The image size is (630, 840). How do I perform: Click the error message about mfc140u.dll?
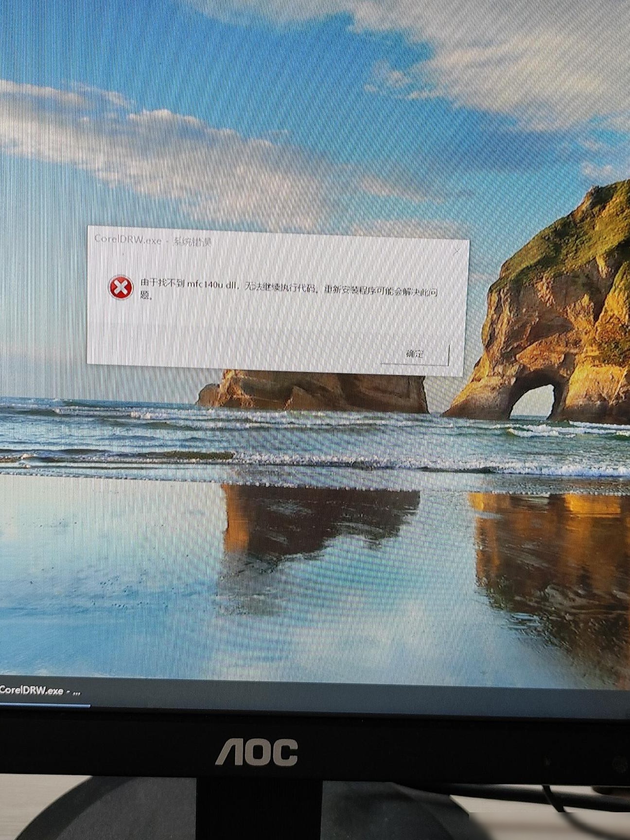pos(289,290)
